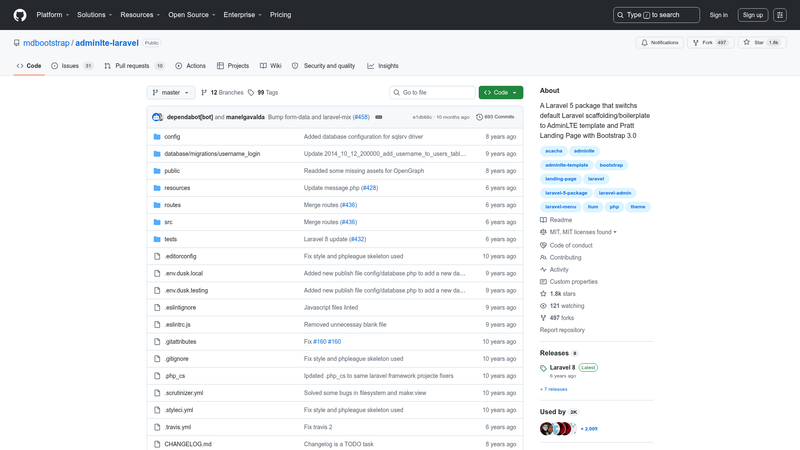Open the Solutions menu
The height and width of the screenshot is (450, 800).
94,15
